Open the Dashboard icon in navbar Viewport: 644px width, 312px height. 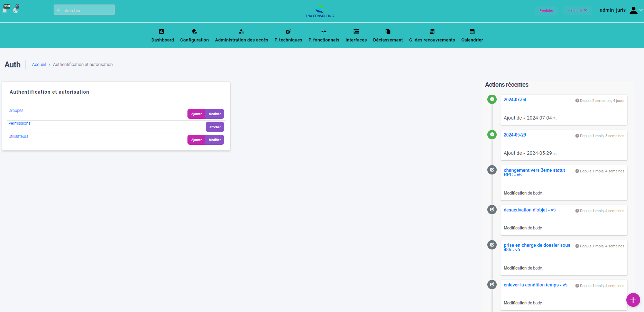click(161, 31)
